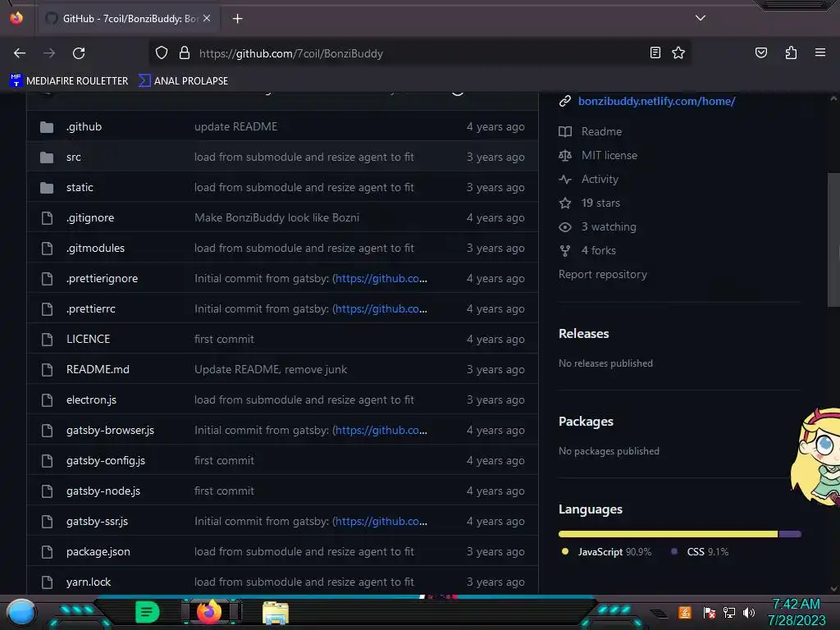Open a new tab with plus button
The height and width of the screenshot is (630, 840).
237,19
